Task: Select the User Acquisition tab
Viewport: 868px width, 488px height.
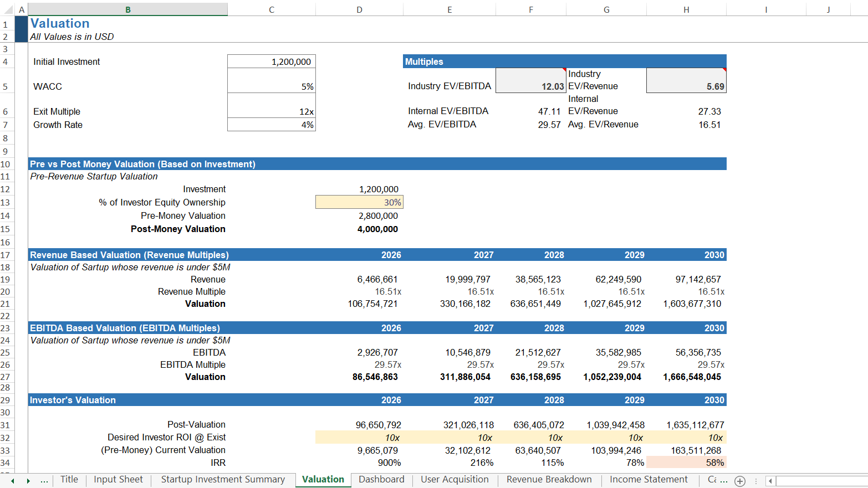Action: point(455,480)
